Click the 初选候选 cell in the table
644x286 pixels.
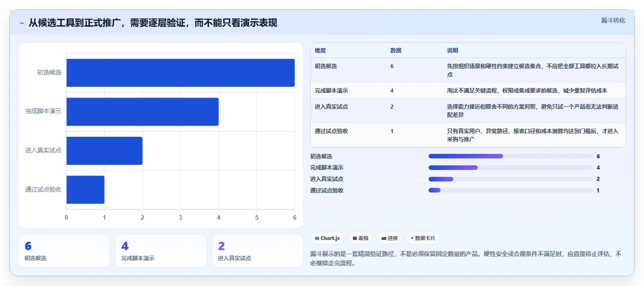click(326, 66)
